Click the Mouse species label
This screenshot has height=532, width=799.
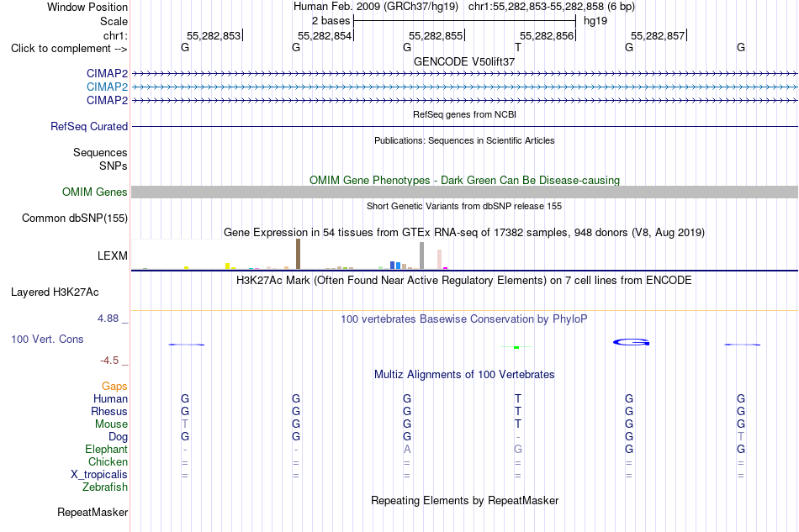[x=112, y=424]
